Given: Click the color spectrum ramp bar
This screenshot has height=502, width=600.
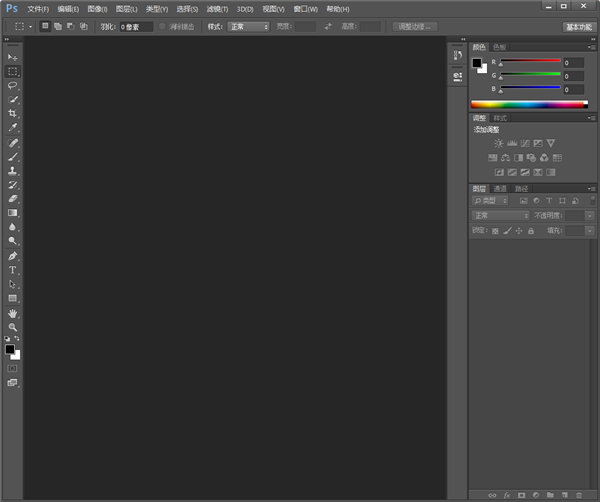Looking at the screenshot, I should click(x=528, y=104).
